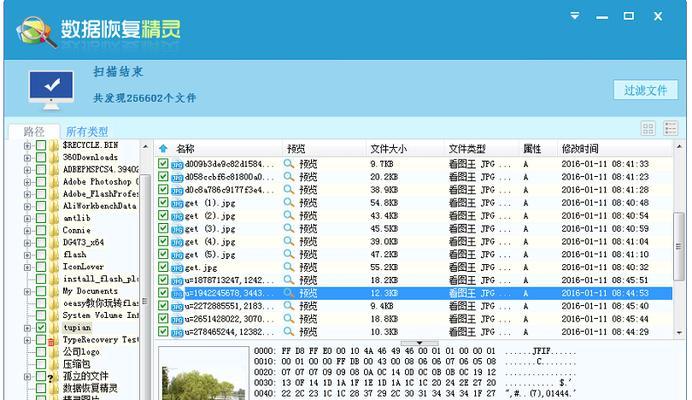Click file list vertical scrollbar thumb

pos(678,246)
